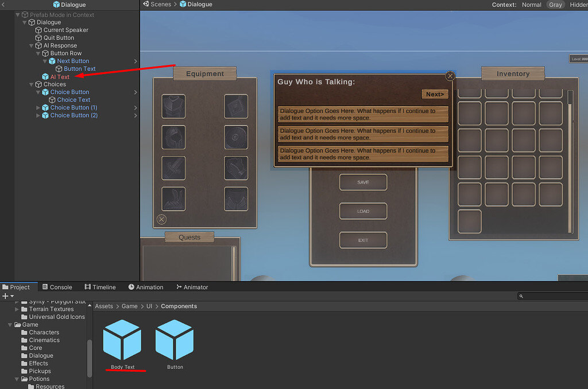Click the prefab cube icon beside Next Button
This screenshot has width=588, height=389.
(51, 61)
